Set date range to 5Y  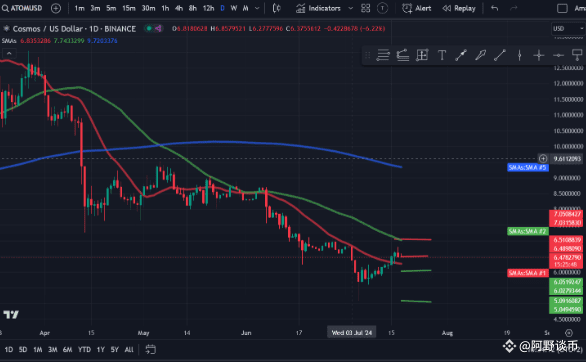pos(114,350)
